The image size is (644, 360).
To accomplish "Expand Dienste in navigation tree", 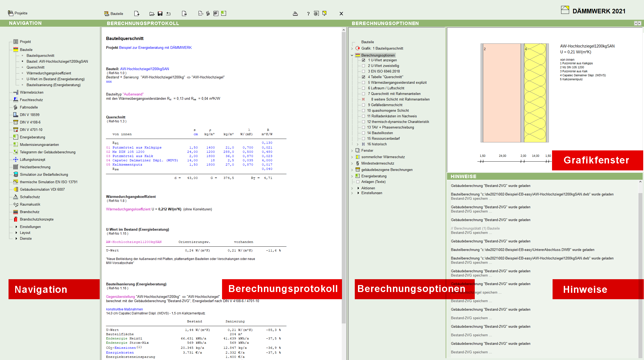I will click(x=16, y=238).
